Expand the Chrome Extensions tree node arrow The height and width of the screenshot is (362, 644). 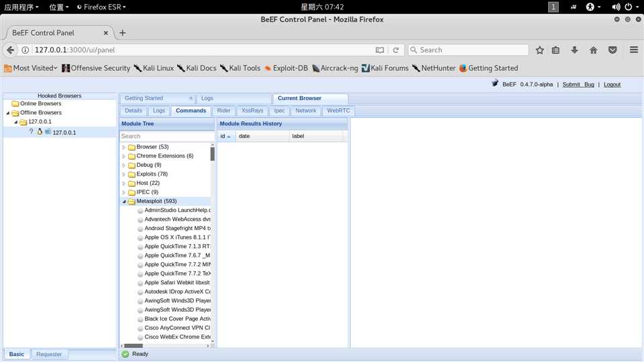click(x=123, y=156)
